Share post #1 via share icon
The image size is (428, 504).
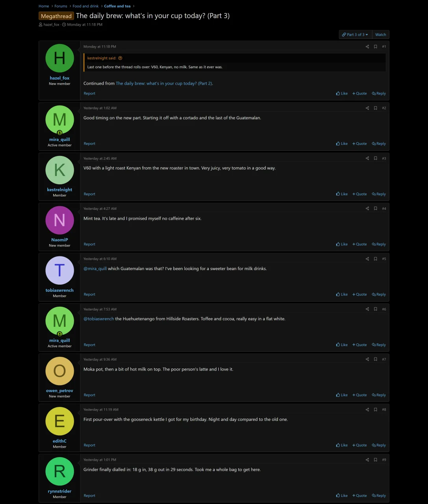367,46
